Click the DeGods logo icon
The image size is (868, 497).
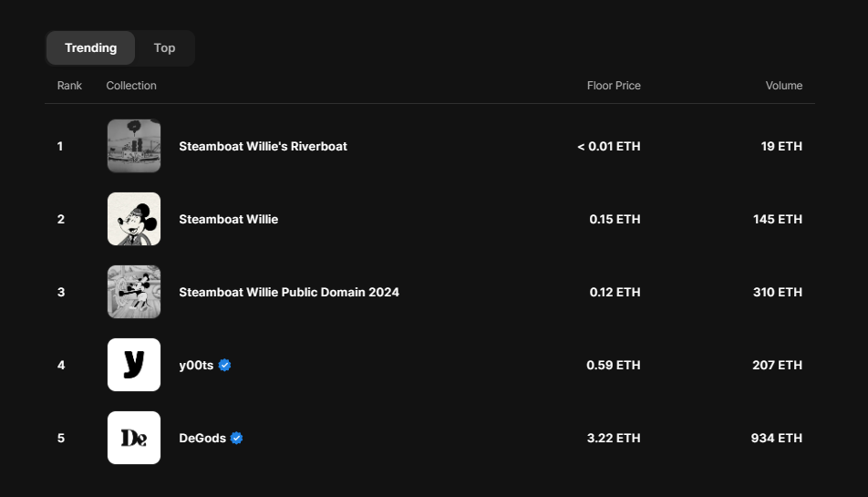pyautogui.click(x=134, y=438)
